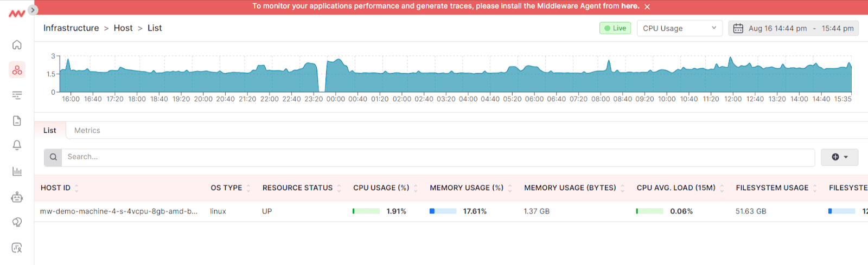Screen dimensions: 868x265
Task: Open the CPU Usage dropdown
Action: tap(679, 28)
